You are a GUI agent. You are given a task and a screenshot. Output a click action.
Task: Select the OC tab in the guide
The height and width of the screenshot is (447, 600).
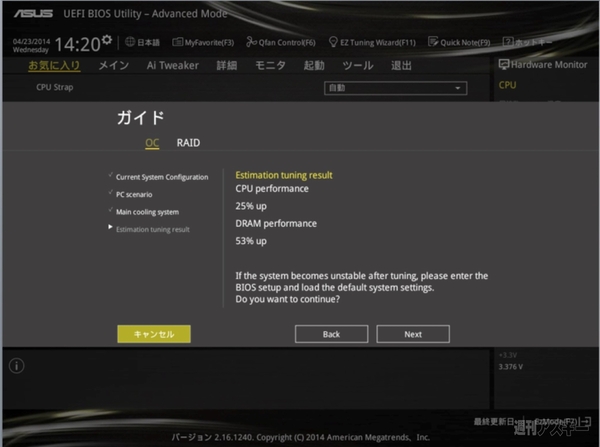[x=152, y=143]
